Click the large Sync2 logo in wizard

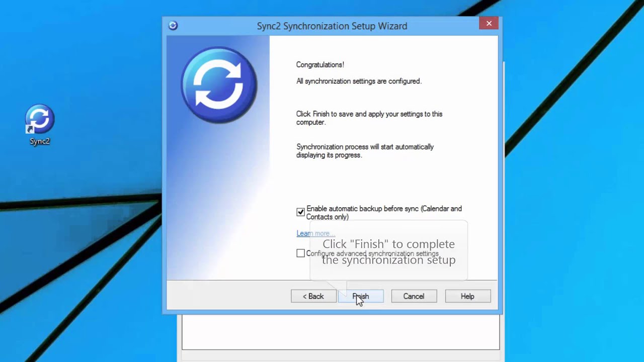point(219,85)
